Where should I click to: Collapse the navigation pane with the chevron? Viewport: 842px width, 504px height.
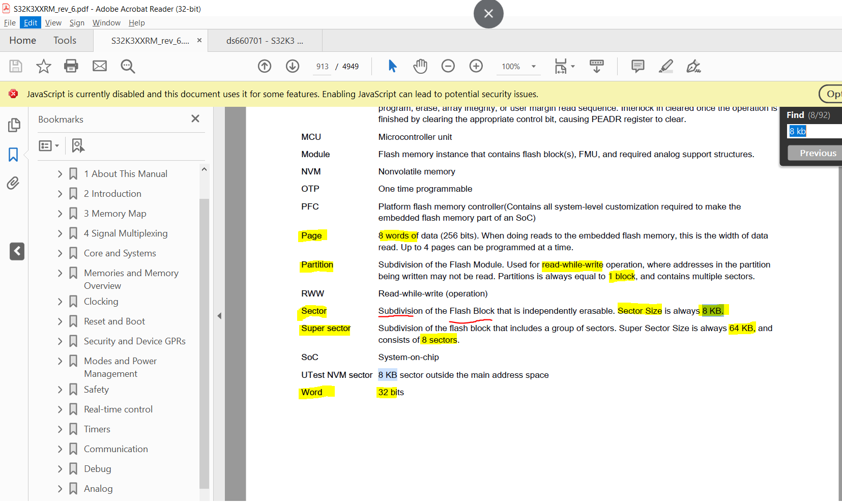[x=17, y=251]
